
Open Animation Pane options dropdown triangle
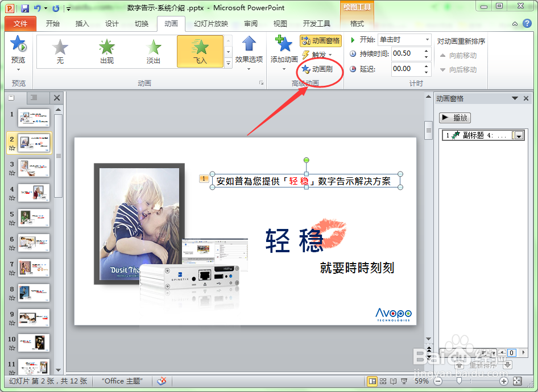pyautogui.click(x=515, y=98)
